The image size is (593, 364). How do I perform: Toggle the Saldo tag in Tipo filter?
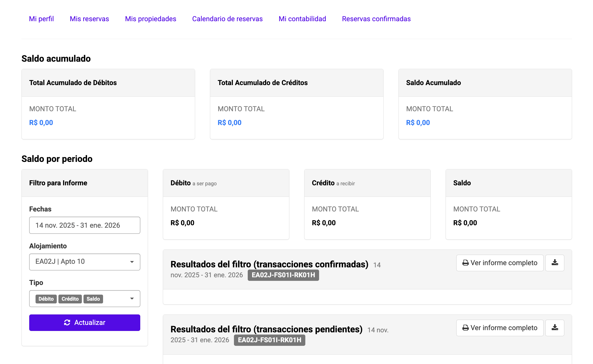pos(93,299)
